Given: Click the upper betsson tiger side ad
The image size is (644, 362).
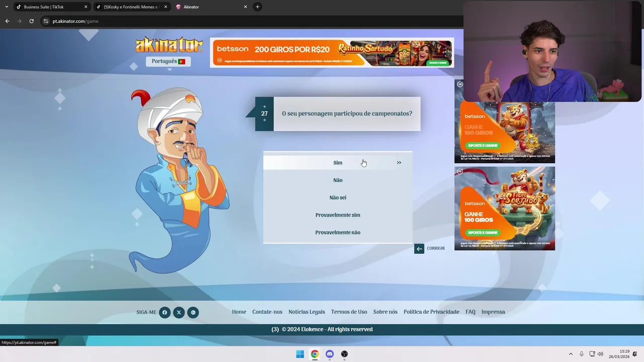Looking at the screenshot, I should (505, 132).
